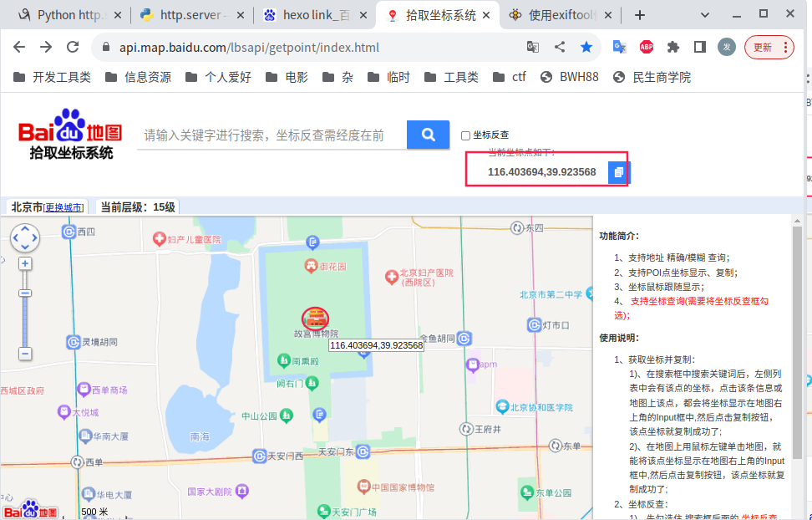Select the 故宫博物院 marker icon
Image resolution: width=812 pixels, height=520 pixels.
[x=315, y=318]
